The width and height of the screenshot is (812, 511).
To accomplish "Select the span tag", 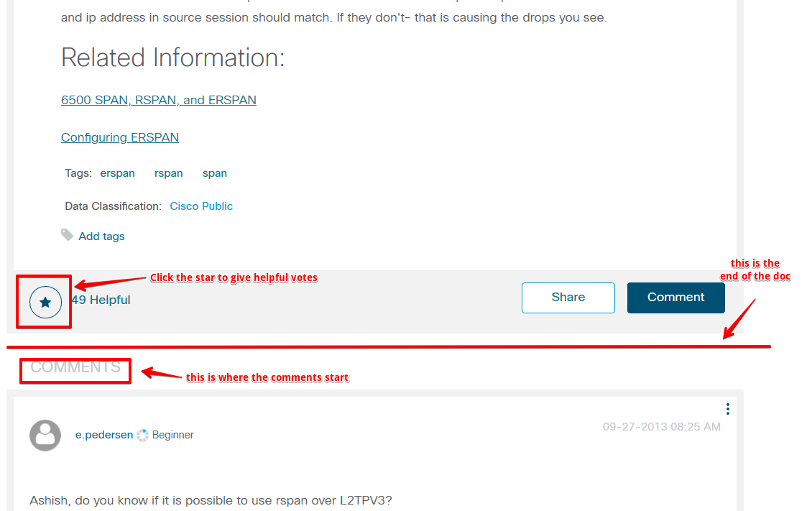I will tap(215, 173).
